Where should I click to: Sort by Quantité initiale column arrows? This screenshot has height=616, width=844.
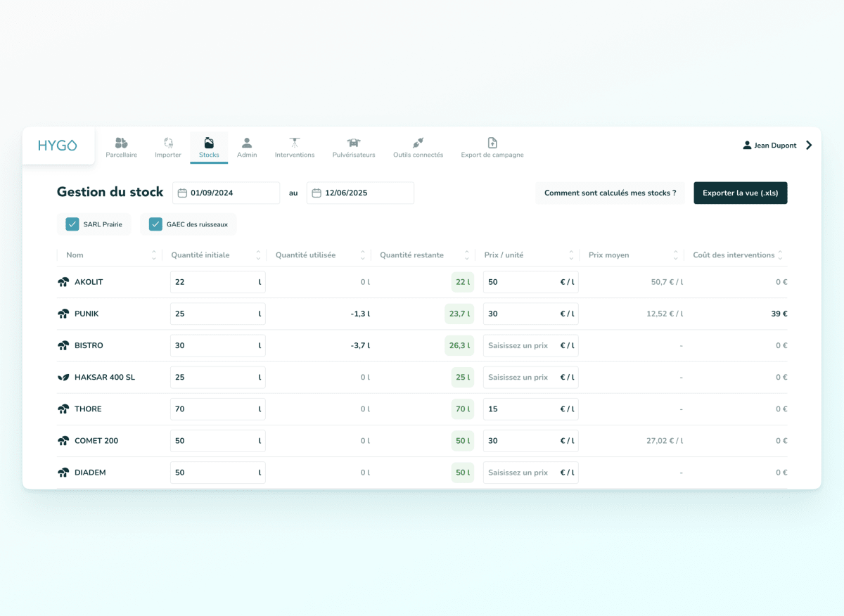(x=259, y=255)
